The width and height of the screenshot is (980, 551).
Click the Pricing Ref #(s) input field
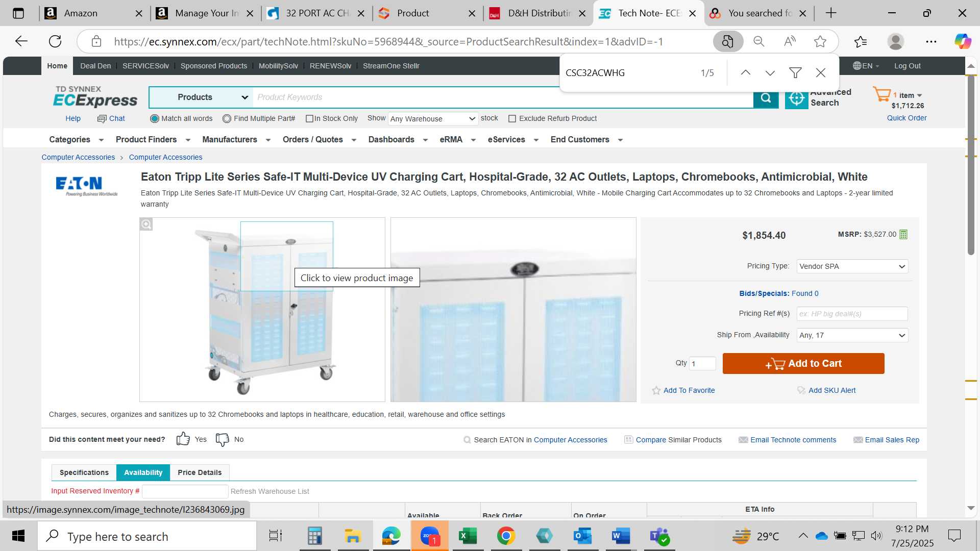tap(852, 314)
